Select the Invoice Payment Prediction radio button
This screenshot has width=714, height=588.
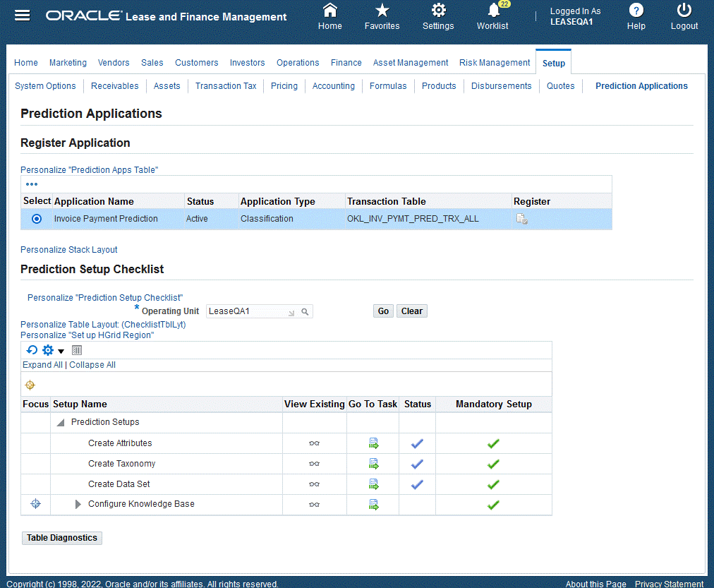pos(37,219)
